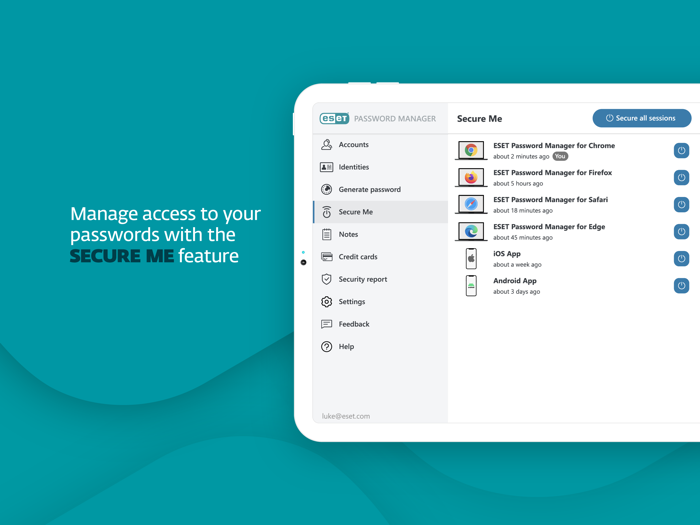Select the 'Android App' session title
Screen dimensions: 700x525
click(515, 281)
